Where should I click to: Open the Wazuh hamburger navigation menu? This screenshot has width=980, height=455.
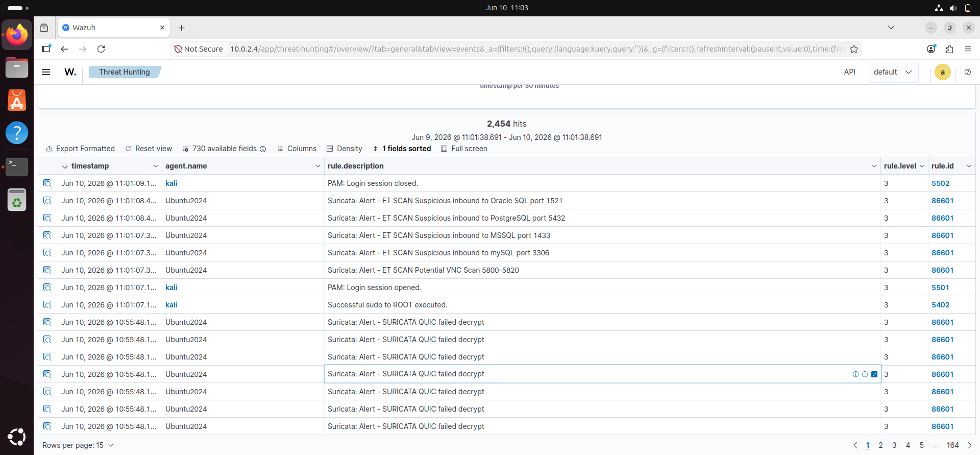coord(46,72)
